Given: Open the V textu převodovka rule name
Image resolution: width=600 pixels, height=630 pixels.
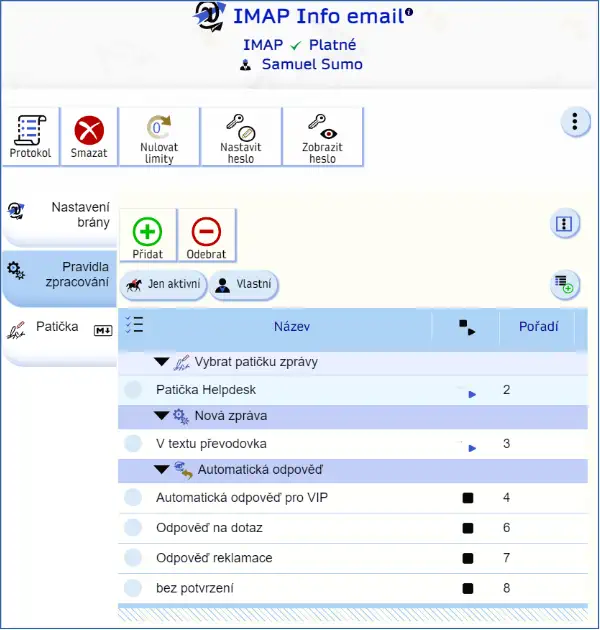Looking at the screenshot, I should pos(211,444).
